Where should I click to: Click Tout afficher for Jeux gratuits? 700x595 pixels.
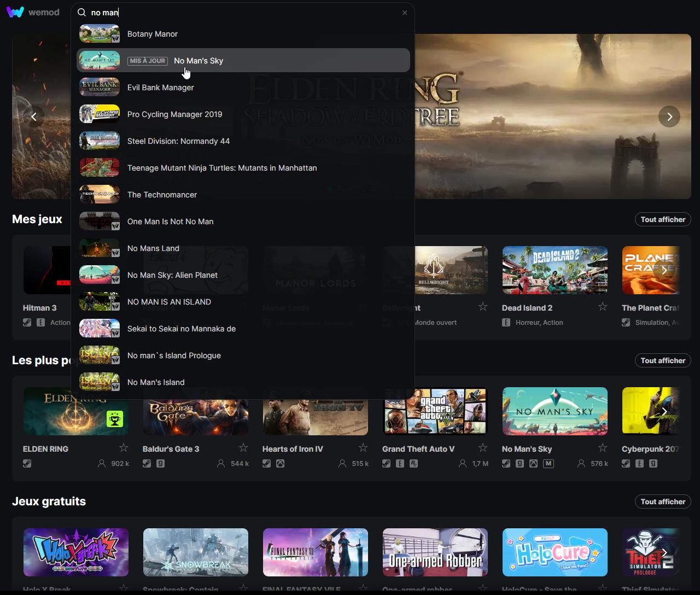663,501
